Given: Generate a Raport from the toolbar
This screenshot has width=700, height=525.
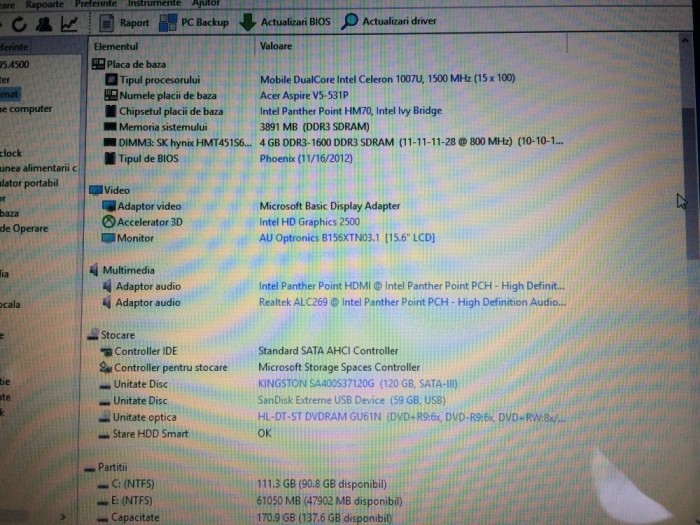Looking at the screenshot, I should [124, 23].
